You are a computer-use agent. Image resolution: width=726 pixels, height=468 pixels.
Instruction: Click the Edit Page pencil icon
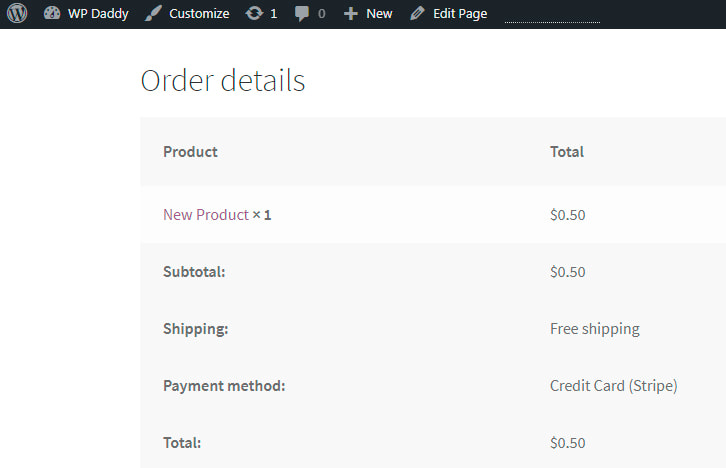(418, 14)
